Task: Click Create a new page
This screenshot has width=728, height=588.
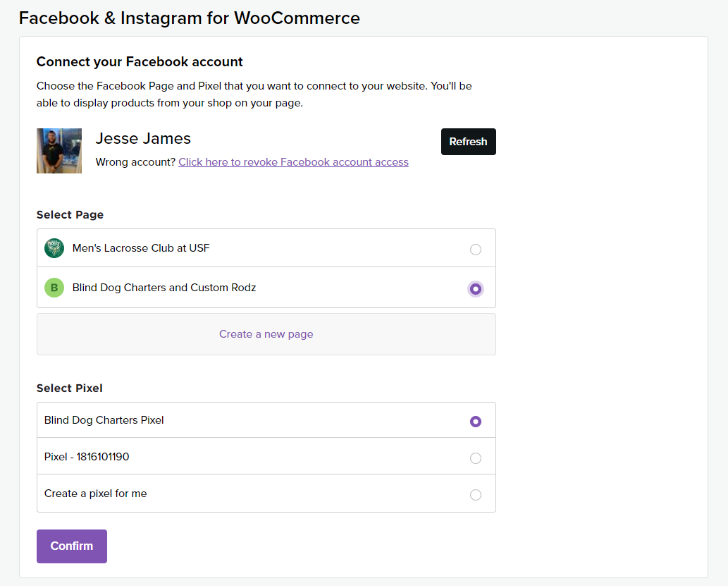Action: click(266, 334)
